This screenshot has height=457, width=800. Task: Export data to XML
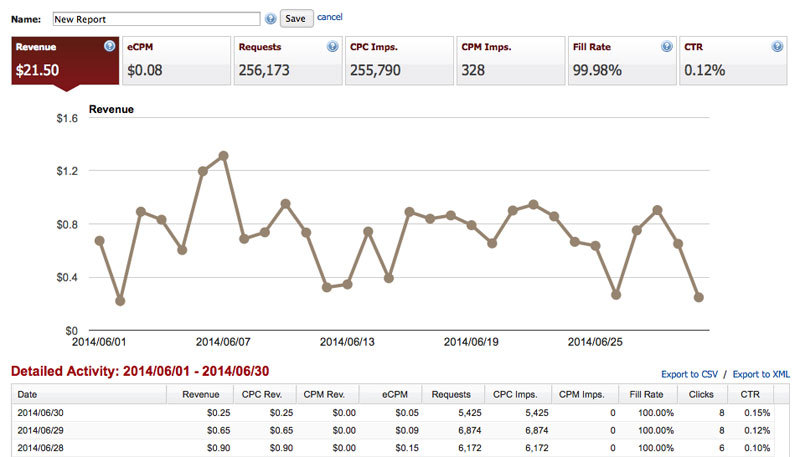[x=761, y=374]
